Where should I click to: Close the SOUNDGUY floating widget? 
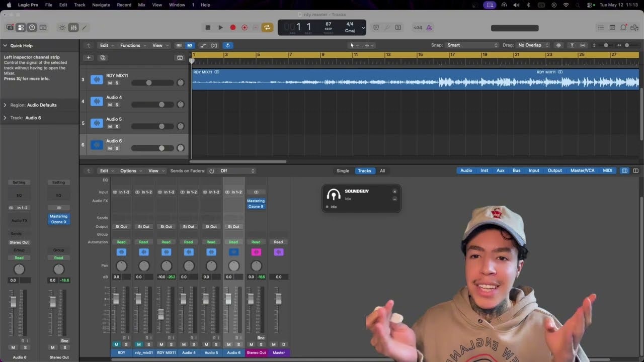click(394, 191)
